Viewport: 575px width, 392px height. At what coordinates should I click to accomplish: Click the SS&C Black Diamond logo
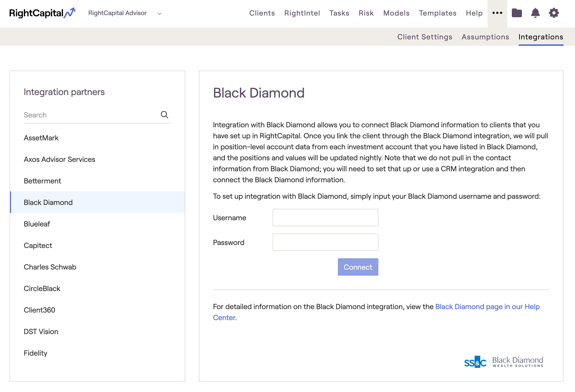point(504,362)
